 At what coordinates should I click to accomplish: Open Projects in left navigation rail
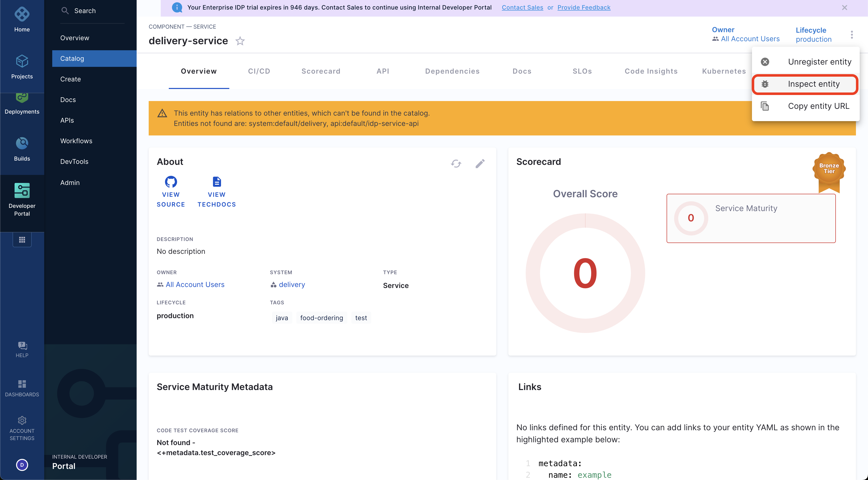click(x=22, y=67)
